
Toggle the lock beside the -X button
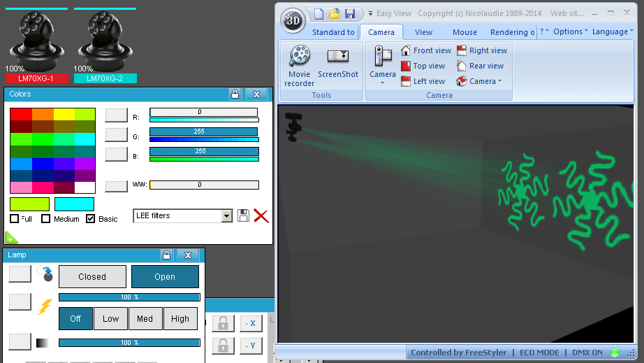click(223, 323)
